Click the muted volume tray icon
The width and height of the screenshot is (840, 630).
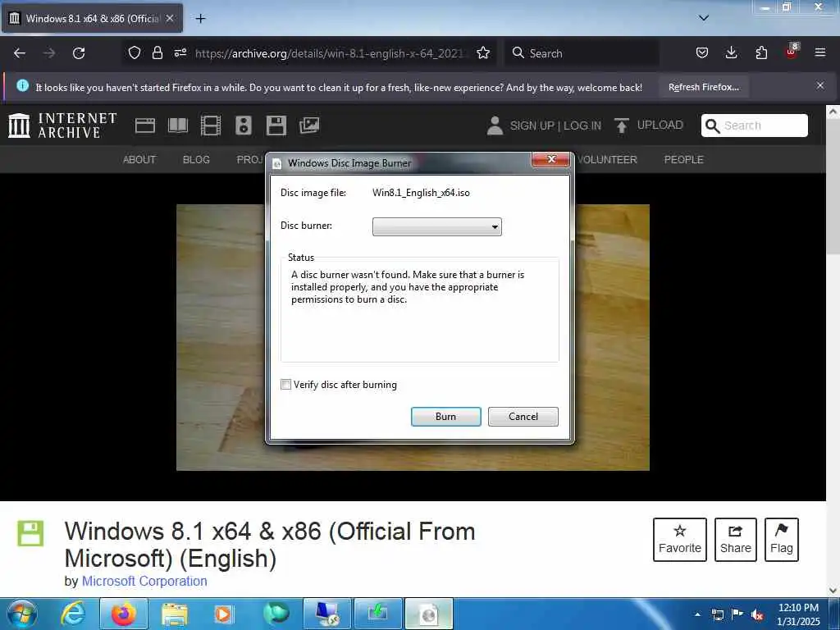pyautogui.click(x=757, y=614)
